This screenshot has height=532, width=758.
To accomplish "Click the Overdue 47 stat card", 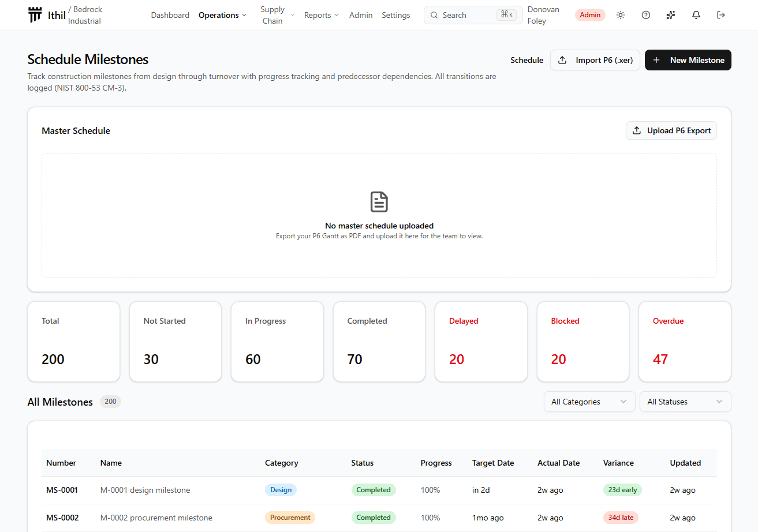I will click(x=685, y=342).
